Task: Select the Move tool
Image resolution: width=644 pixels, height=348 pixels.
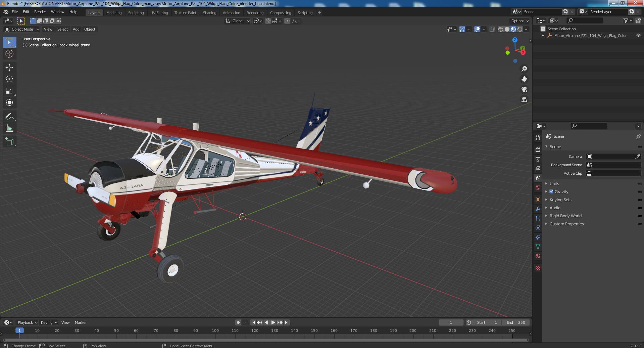Action: click(x=9, y=68)
